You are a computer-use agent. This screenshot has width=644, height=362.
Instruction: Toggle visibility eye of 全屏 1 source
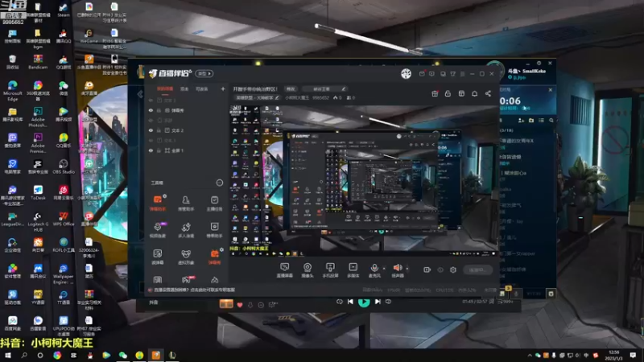[x=151, y=150]
